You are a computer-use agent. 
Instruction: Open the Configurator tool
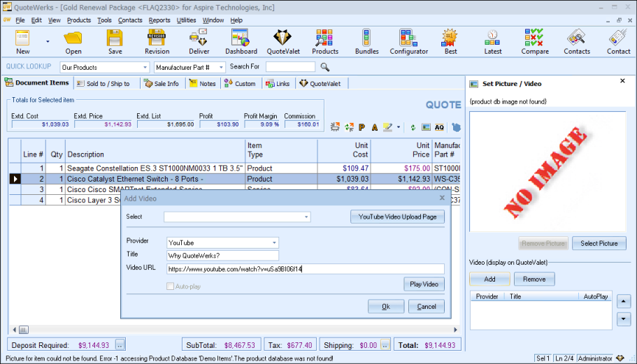tap(408, 42)
